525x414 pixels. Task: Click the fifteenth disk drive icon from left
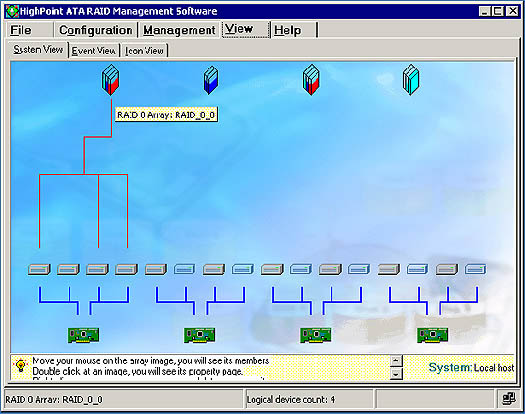(447, 269)
